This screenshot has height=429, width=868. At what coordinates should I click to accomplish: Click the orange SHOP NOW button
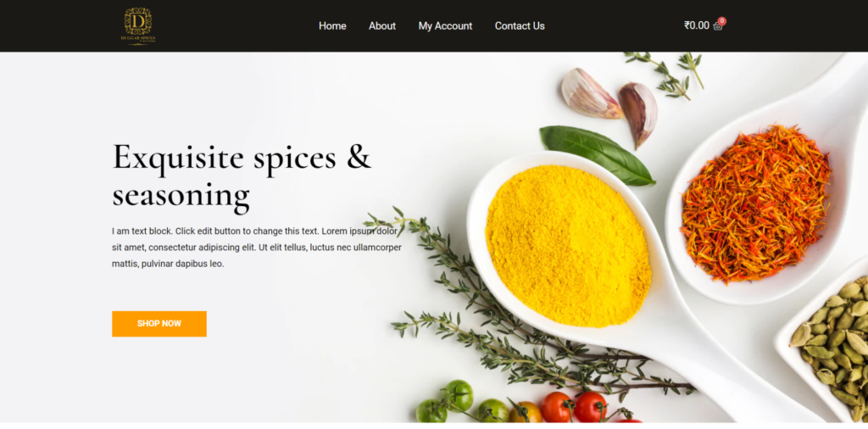pyautogui.click(x=159, y=324)
